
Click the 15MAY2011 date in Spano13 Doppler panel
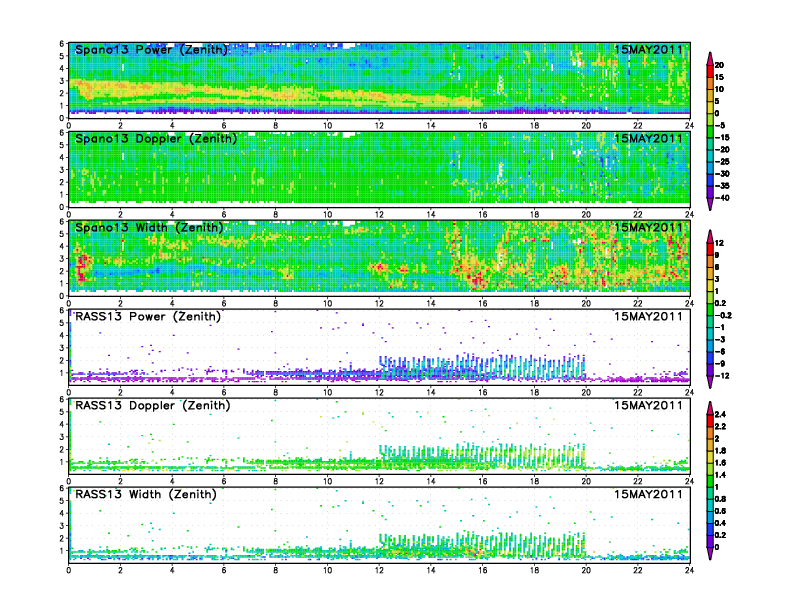(x=648, y=138)
